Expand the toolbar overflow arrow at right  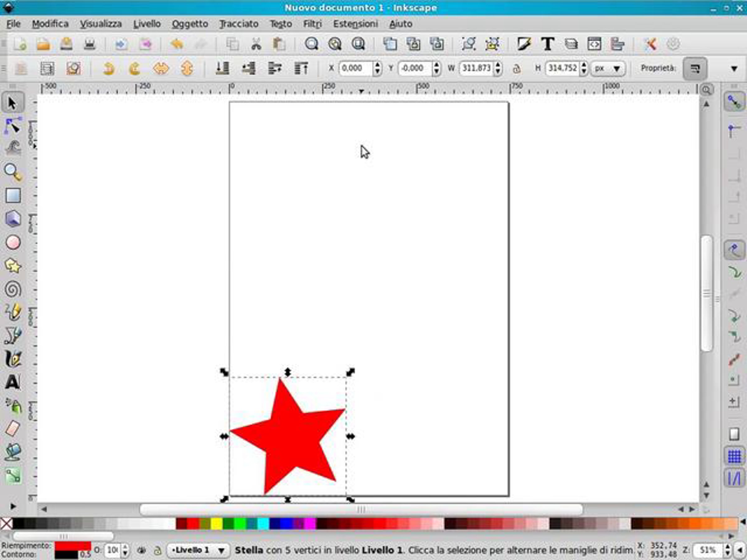(x=734, y=69)
